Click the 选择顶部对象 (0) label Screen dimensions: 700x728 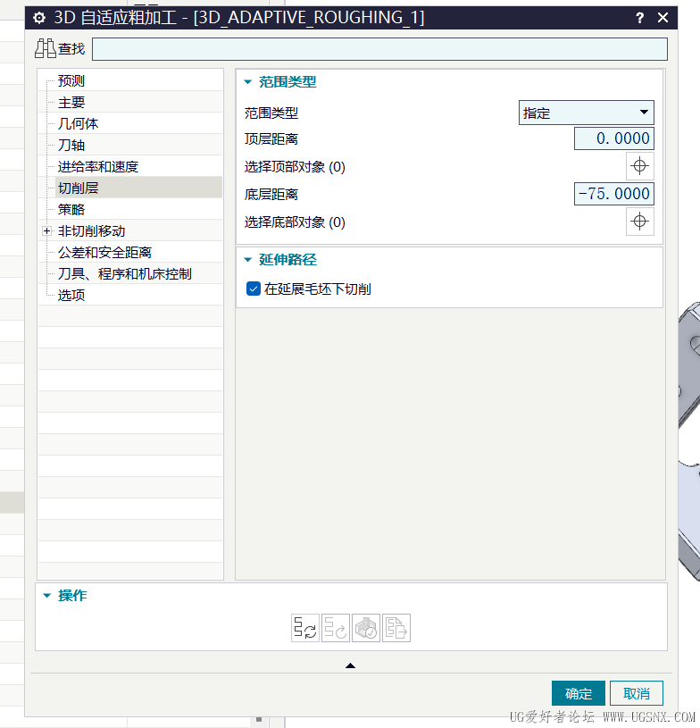tap(295, 167)
